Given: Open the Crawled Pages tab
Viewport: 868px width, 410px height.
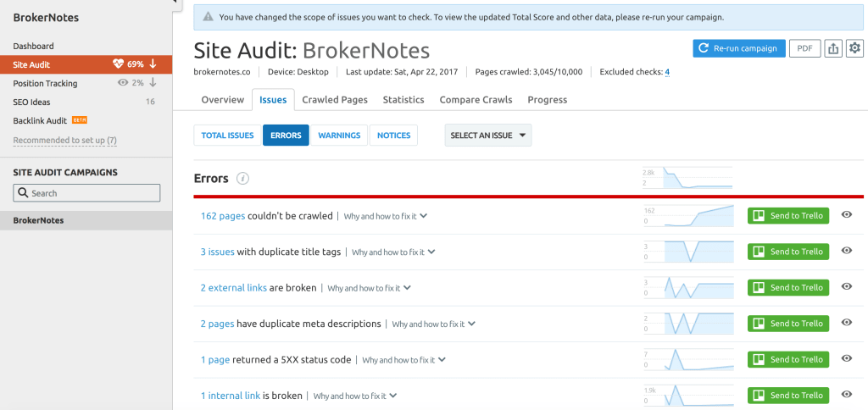Looking at the screenshot, I should [x=334, y=100].
